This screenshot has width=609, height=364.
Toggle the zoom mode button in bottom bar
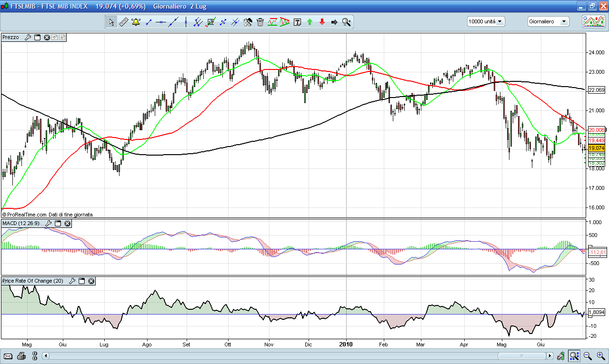tap(575, 356)
